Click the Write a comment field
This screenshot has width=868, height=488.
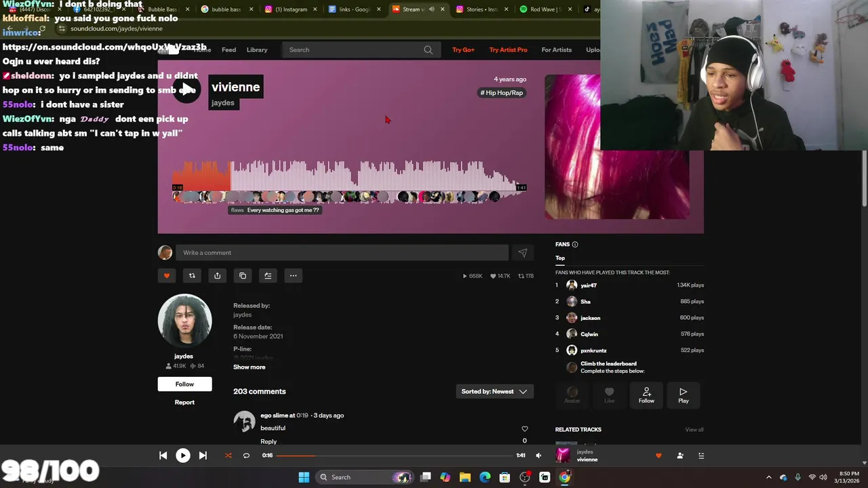(x=342, y=253)
